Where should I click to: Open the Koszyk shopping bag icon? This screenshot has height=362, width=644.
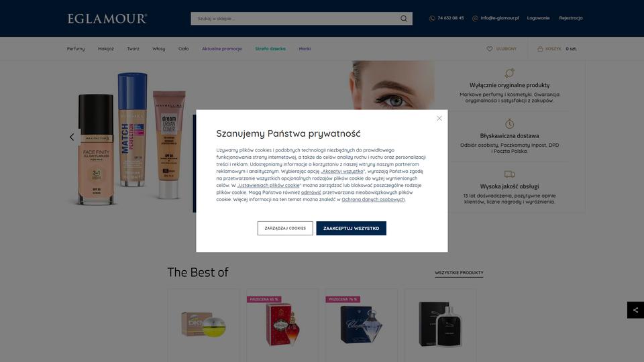540,49
